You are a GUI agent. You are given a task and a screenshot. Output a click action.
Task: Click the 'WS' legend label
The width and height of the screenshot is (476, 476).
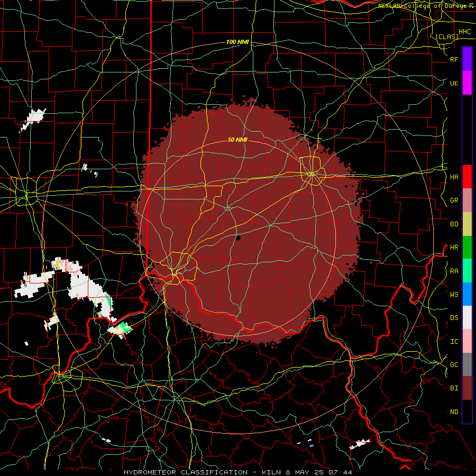coord(454,294)
